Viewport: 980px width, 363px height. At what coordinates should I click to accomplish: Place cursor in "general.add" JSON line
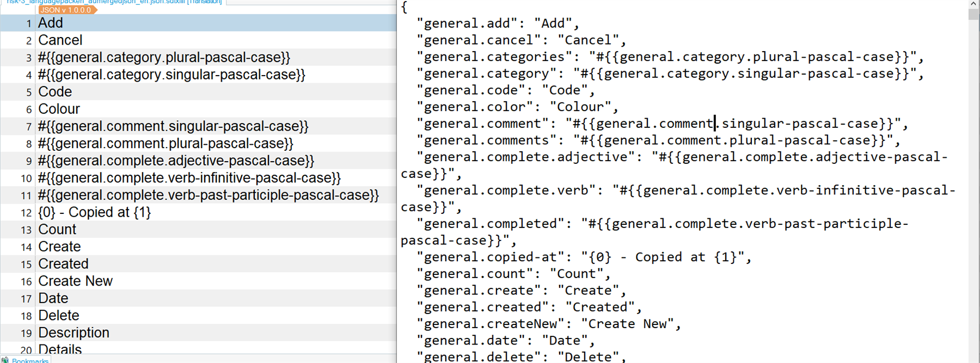coord(498,23)
